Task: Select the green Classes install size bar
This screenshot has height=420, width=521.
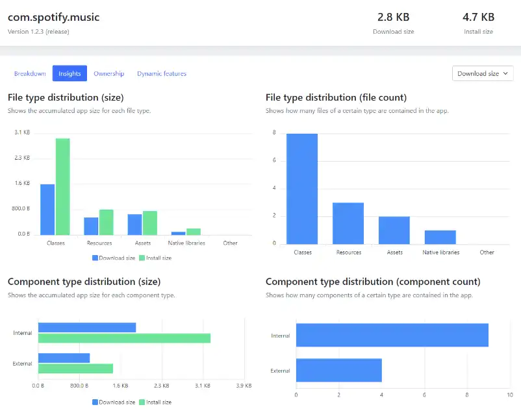Action: pyautogui.click(x=63, y=185)
